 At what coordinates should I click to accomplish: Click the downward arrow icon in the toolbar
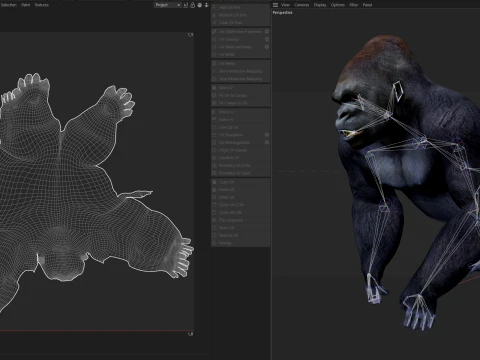coord(207,5)
